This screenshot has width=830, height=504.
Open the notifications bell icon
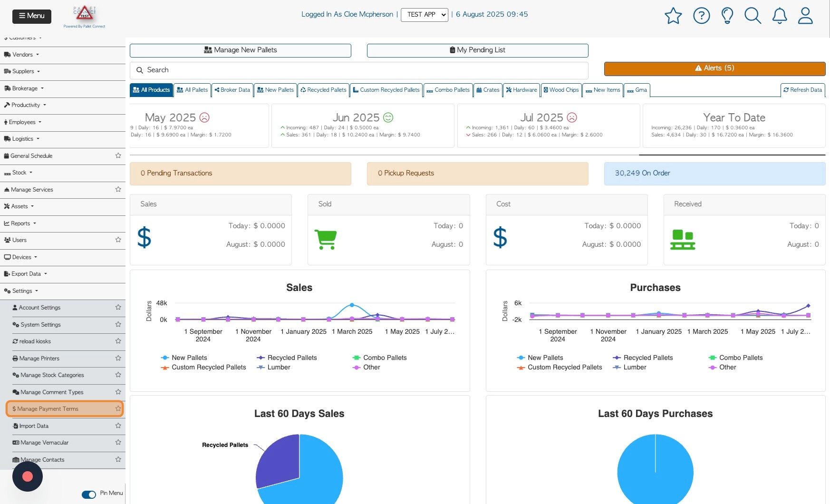point(780,16)
